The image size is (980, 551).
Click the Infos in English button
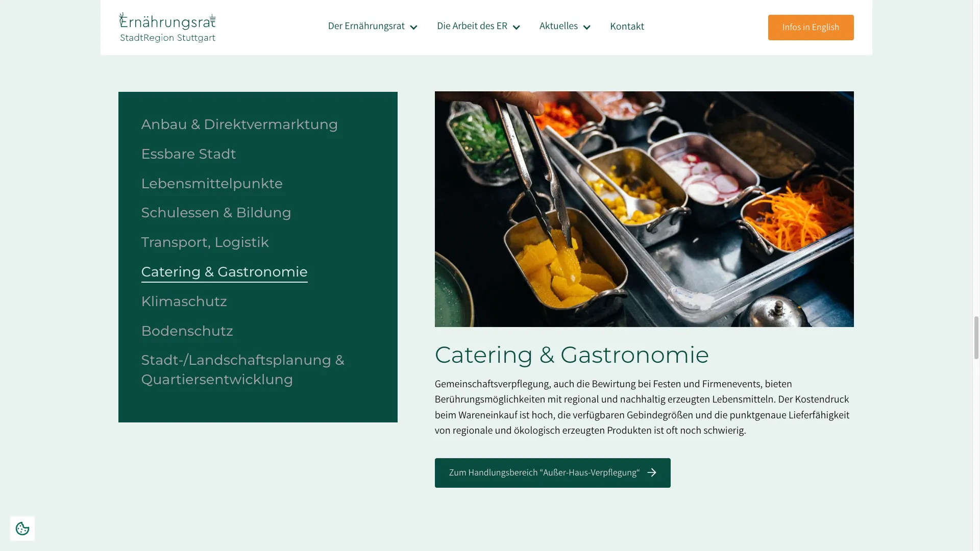coord(811,28)
